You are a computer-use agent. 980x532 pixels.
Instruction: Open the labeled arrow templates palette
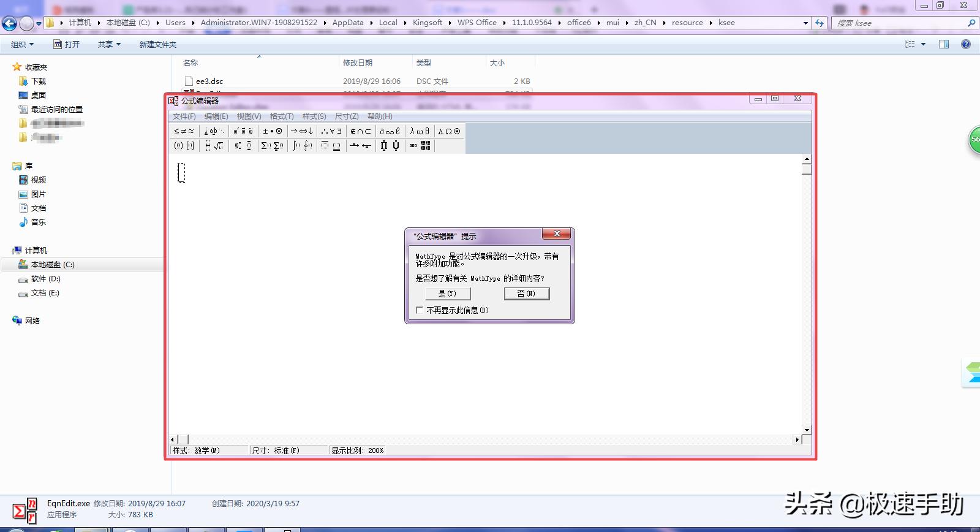(361, 146)
